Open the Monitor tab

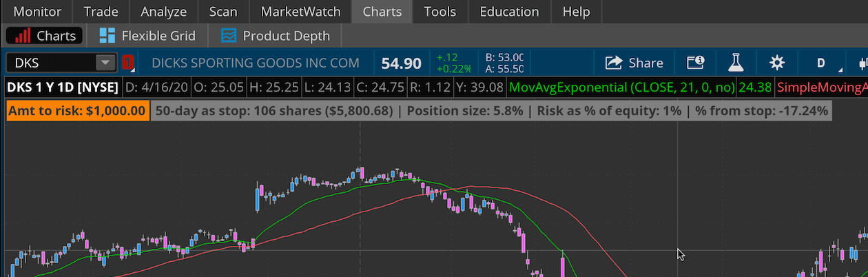tap(37, 12)
